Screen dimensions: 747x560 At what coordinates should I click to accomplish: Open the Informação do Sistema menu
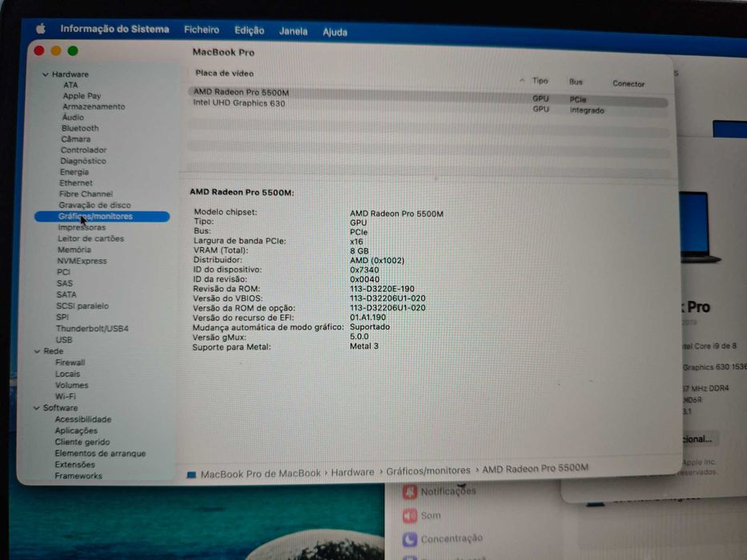(114, 29)
